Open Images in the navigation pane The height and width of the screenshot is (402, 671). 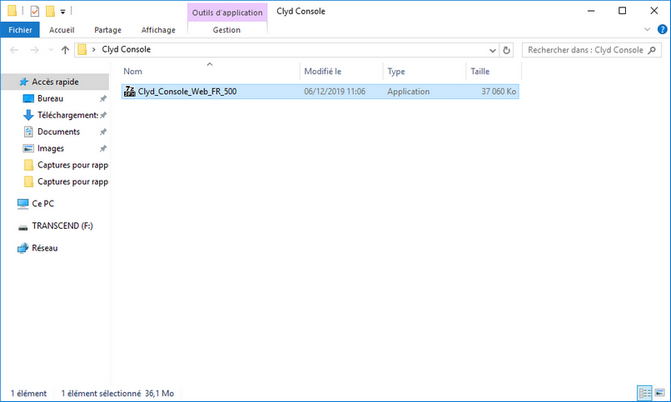50,149
